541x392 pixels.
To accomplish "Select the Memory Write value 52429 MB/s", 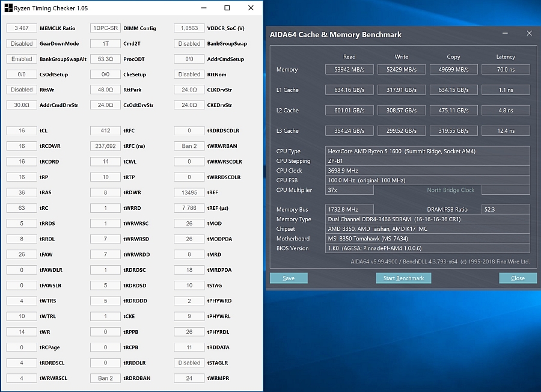I will (x=402, y=69).
